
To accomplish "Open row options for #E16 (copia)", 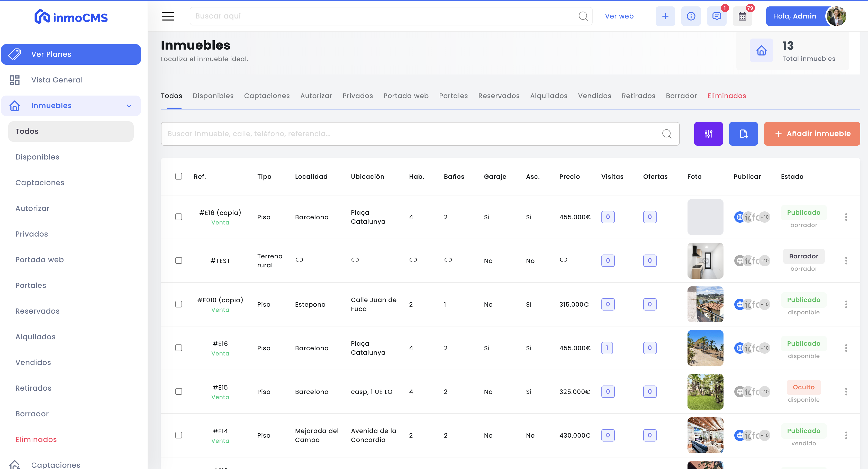I will [x=846, y=217].
